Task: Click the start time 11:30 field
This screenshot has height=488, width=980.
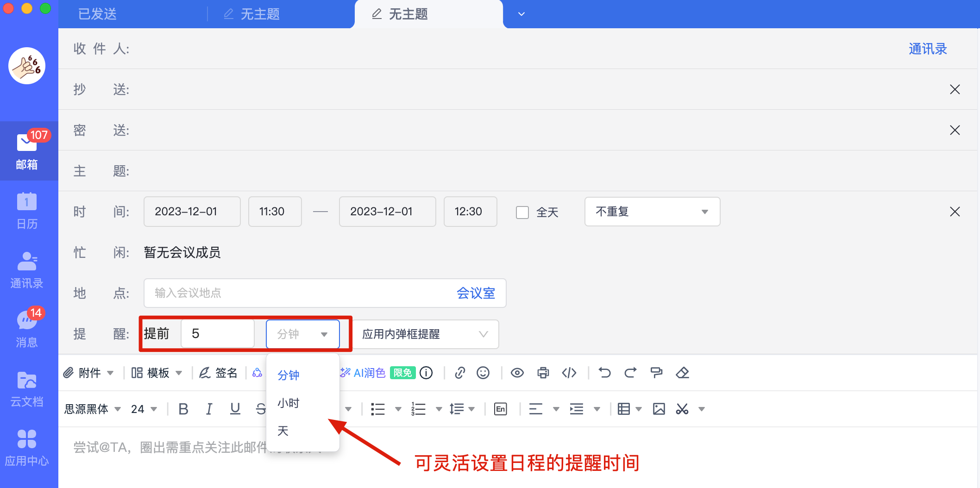Action: click(x=275, y=212)
